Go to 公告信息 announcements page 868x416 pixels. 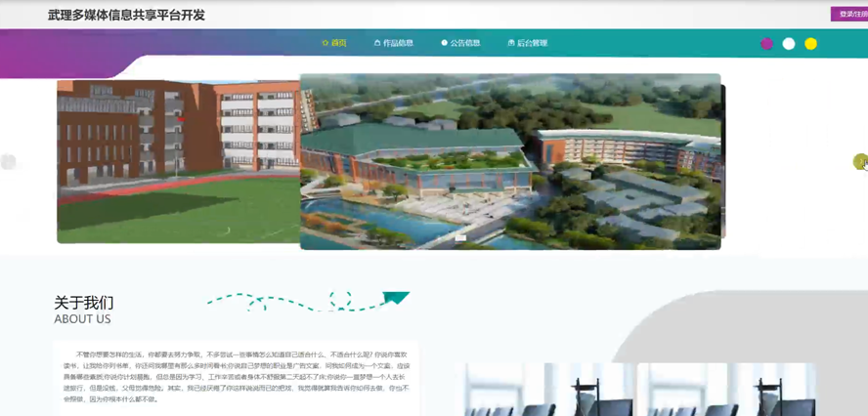(460, 43)
